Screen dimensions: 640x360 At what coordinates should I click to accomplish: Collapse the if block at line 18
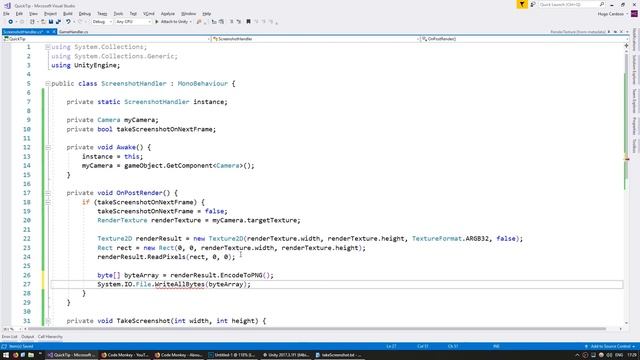pos(48,202)
